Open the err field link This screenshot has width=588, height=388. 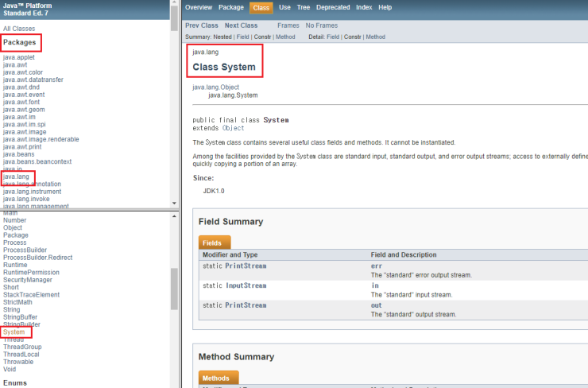tap(377, 266)
